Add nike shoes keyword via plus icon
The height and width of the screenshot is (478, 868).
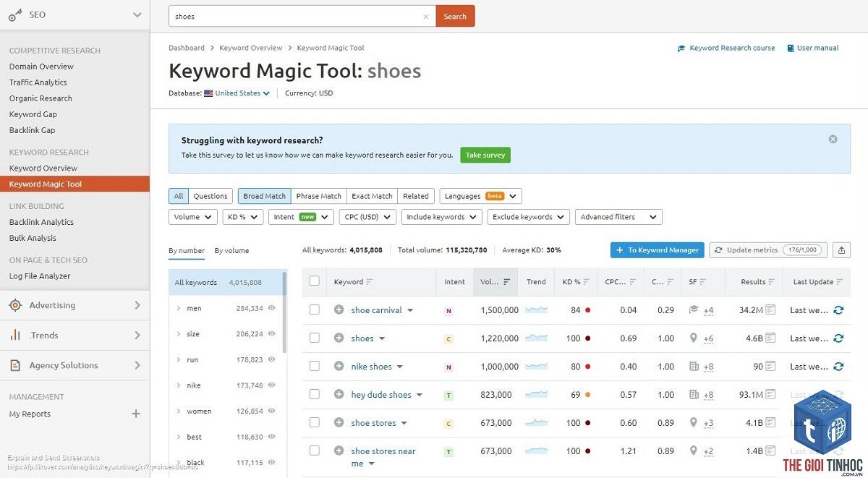click(339, 366)
